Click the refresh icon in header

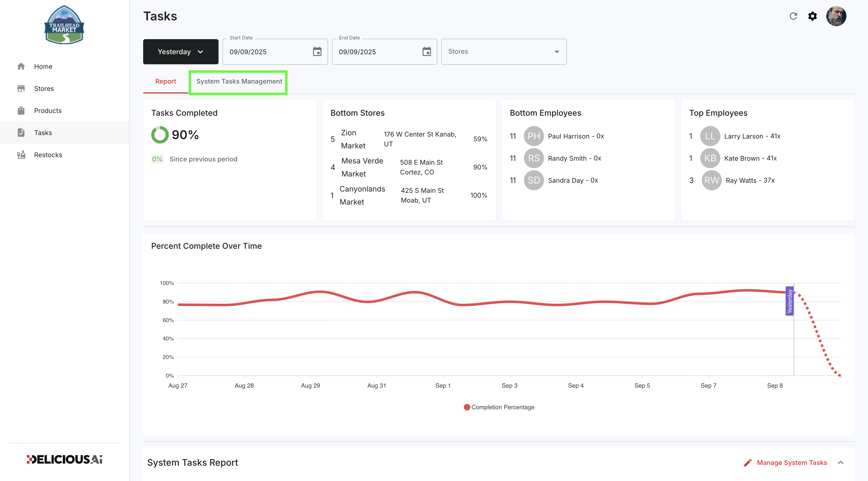tap(793, 16)
